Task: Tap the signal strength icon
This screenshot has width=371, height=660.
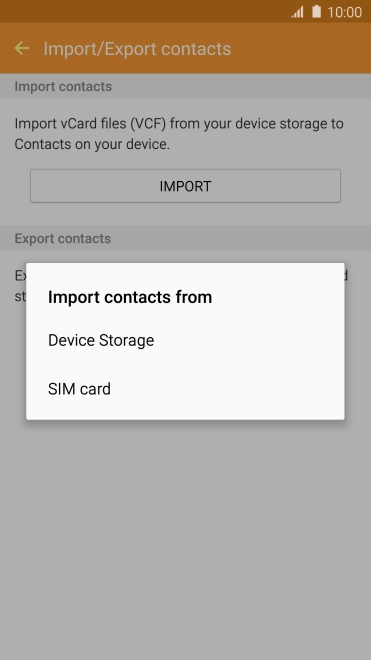Action: click(x=297, y=12)
